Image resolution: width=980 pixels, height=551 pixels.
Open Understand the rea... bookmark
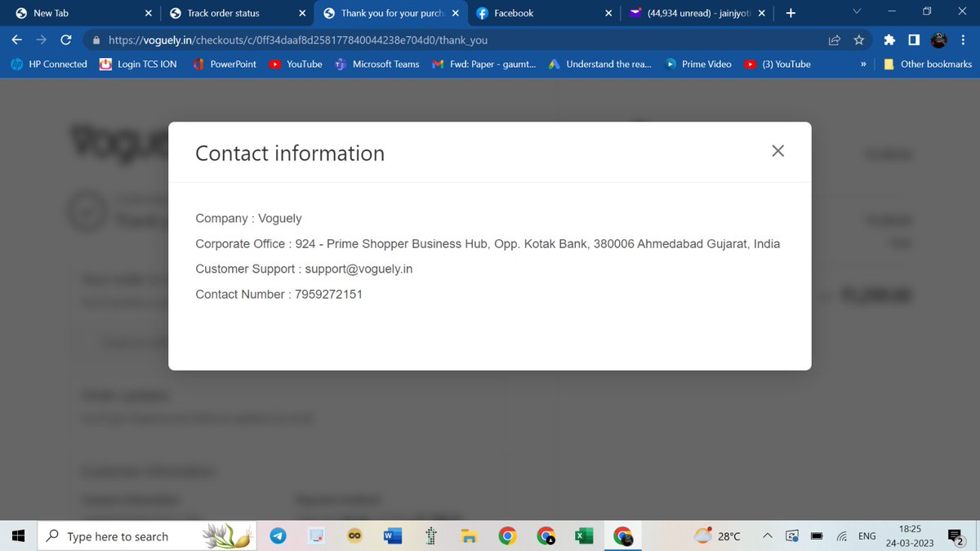pos(600,64)
